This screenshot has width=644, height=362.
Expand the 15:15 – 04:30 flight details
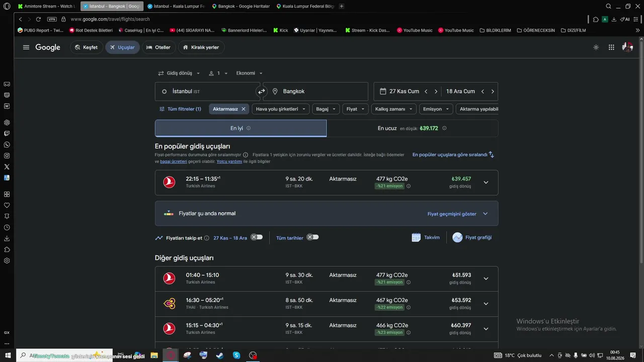(486, 329)
